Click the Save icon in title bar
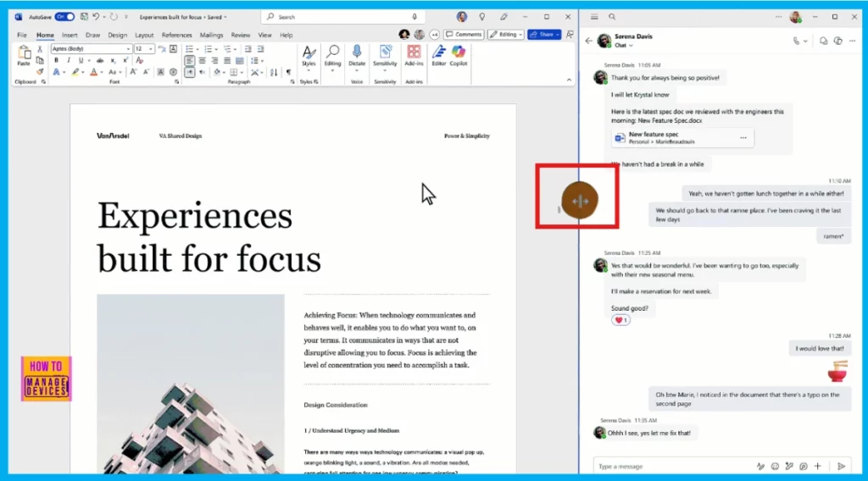This screenshot has width=868, height=481. point(84,17)
